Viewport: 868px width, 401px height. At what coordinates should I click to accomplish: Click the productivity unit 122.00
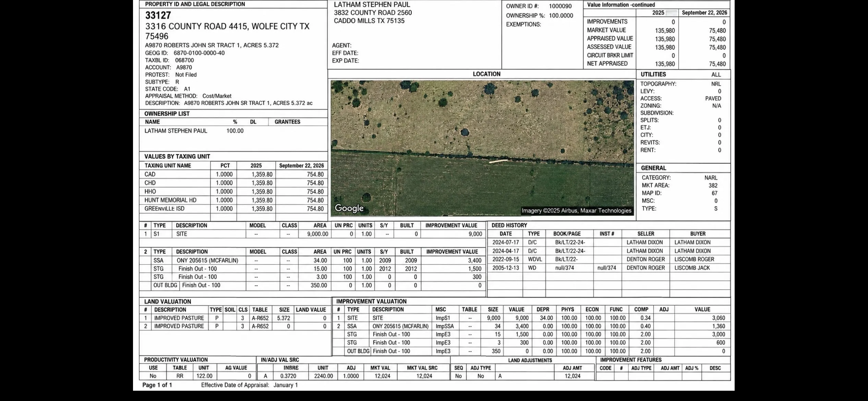click(x=204, y=376)
